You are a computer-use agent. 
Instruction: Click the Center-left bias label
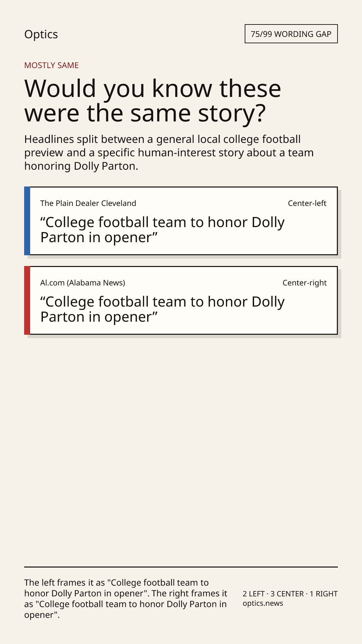coord(307,203)
